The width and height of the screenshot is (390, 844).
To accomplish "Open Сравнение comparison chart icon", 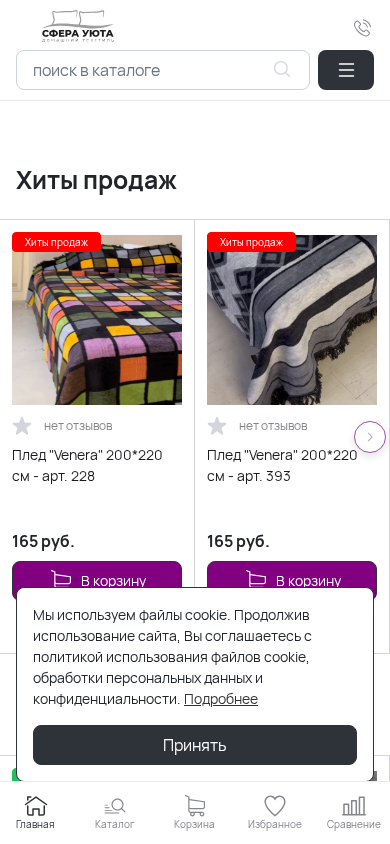I will tap(353, 813).
